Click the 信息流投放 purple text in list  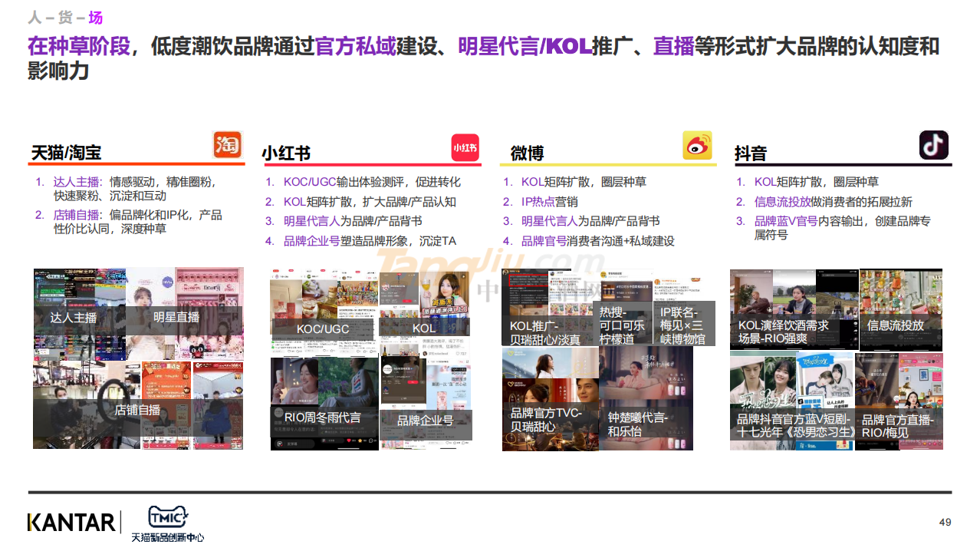[782, 202]
